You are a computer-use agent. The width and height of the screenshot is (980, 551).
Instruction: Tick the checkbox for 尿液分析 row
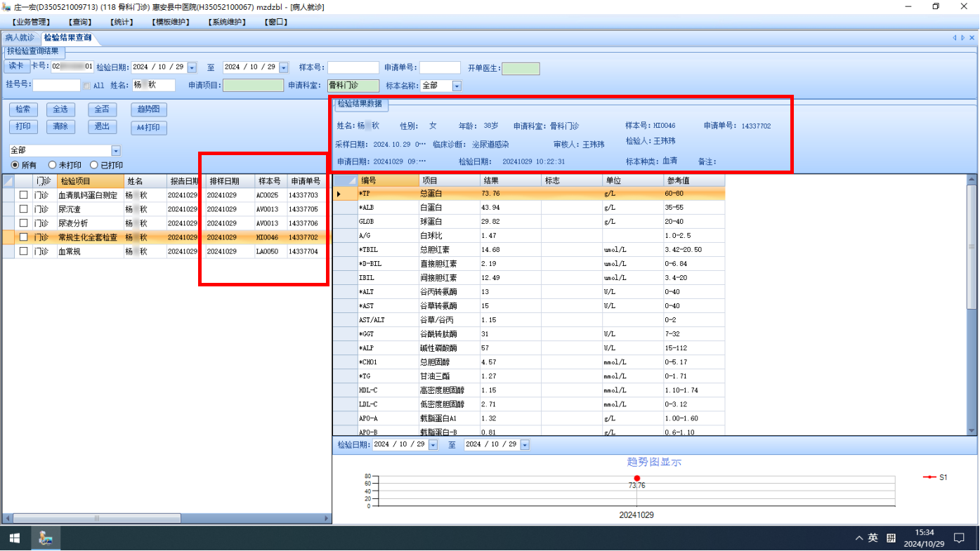(23, 223)
